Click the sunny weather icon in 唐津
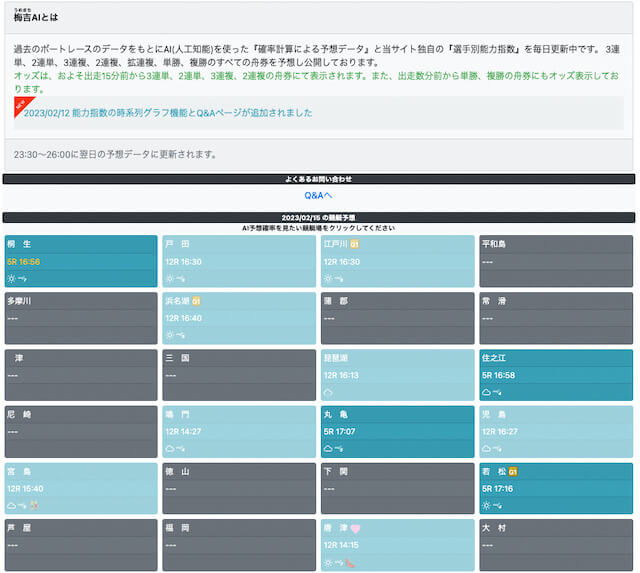640x573 pixels. point(328,563)
